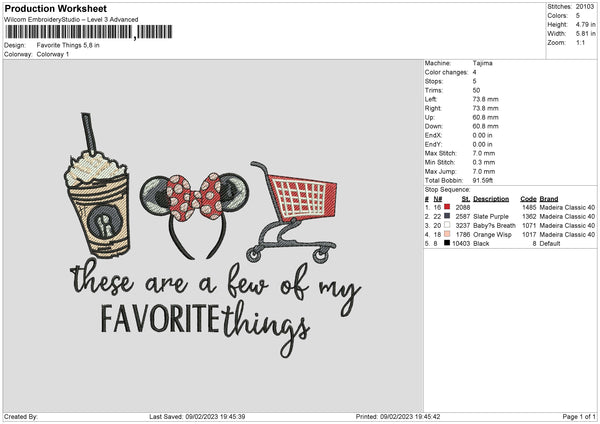Click the Width value 5.81 in
The image size is (600, 424).
coord(585,34)
